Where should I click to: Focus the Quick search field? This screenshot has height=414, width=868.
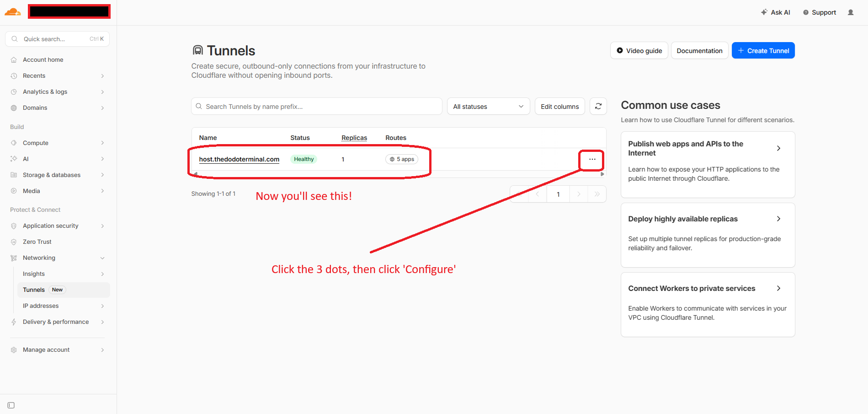click(58, 39)
